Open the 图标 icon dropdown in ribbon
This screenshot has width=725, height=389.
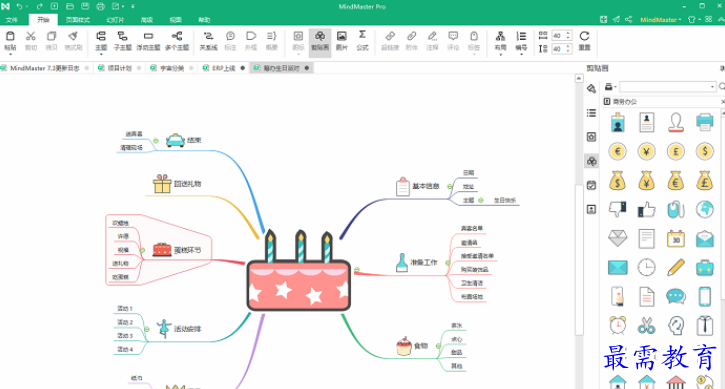click(x=298, y=54)
